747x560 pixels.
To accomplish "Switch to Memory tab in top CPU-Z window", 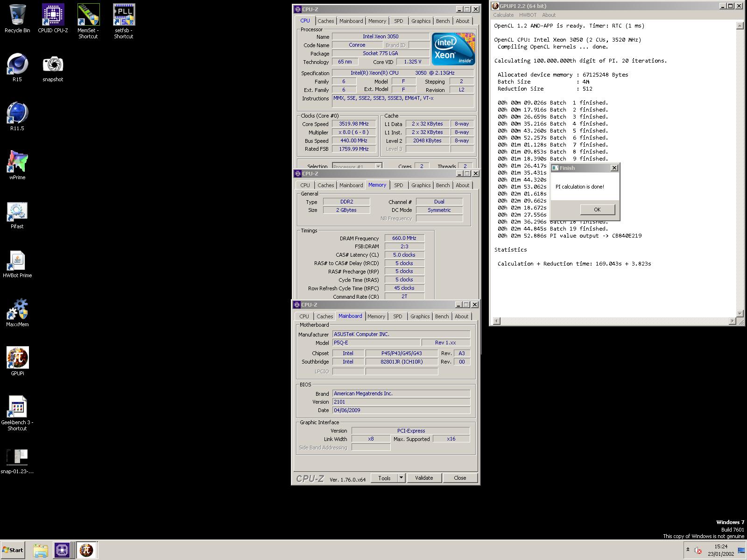I will coord(377,21).
